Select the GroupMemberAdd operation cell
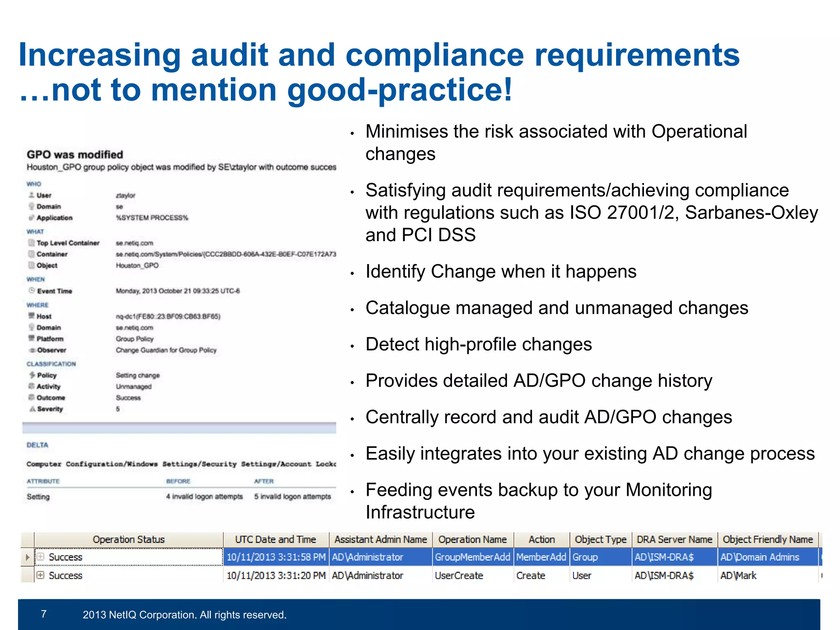The height and width of the screenshot is (630, 840). pyautogui.click(x=472, y=557)
